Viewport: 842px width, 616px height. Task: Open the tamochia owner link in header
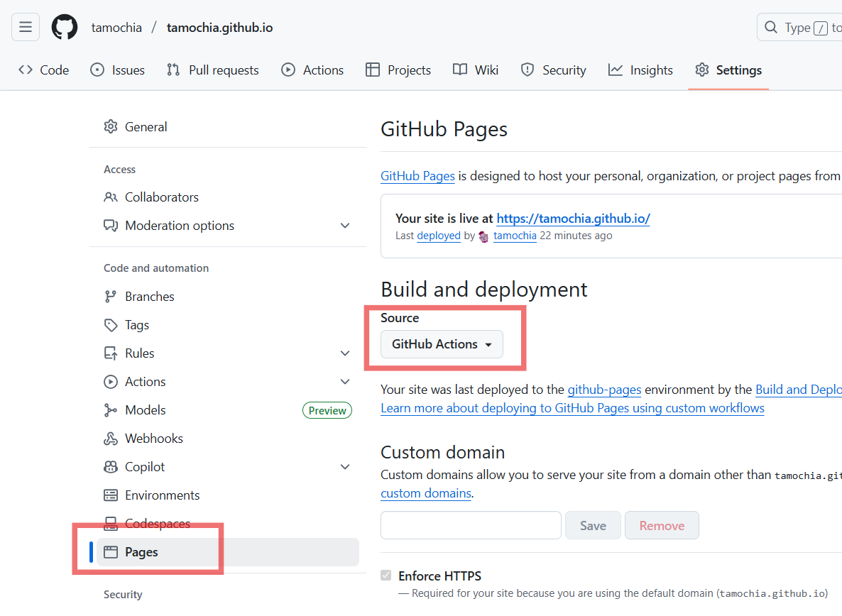click(x=116, y=28)
